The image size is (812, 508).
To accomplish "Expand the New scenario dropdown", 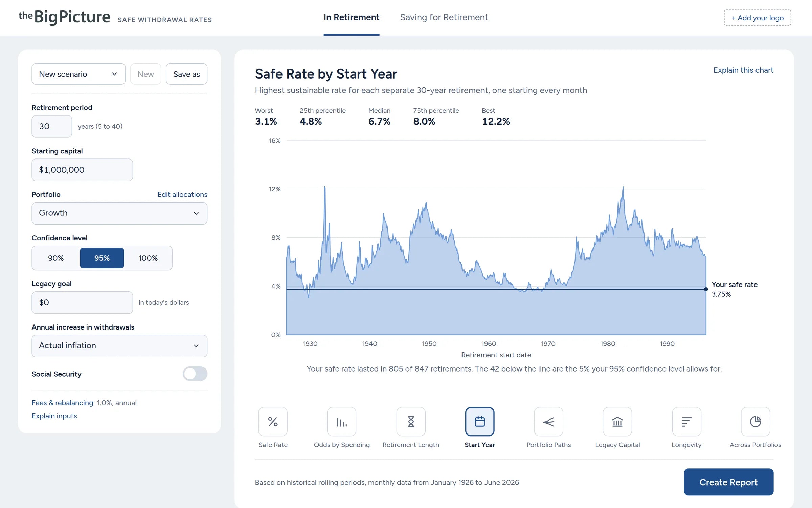I will pyautogui.click(x=78, y=74).
